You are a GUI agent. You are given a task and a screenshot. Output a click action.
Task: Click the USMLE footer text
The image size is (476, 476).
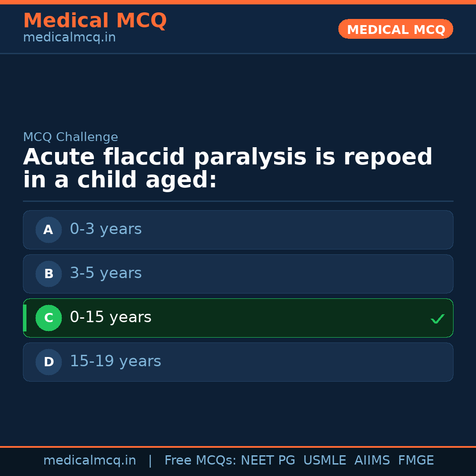[324, 461]
